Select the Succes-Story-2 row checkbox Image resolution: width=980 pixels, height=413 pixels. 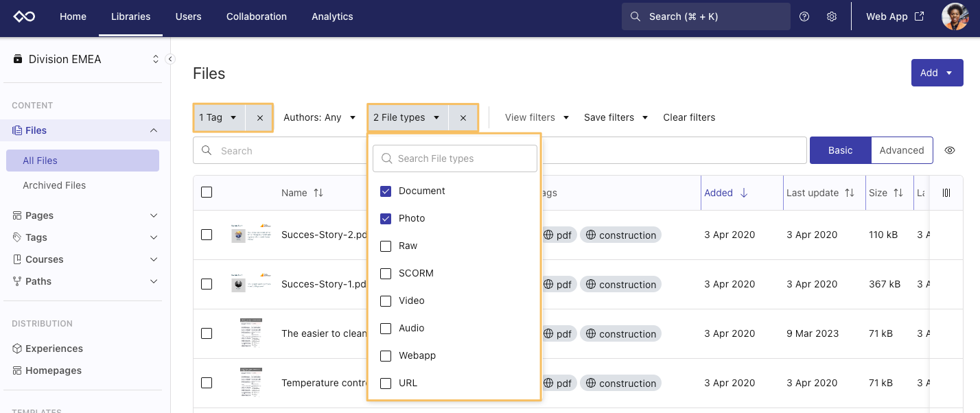(207, 235)
